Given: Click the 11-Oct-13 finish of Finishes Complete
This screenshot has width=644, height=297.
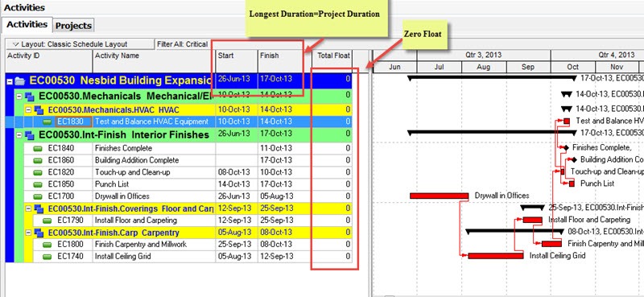Looking at the screenshot, I should [x=276, y=148].
